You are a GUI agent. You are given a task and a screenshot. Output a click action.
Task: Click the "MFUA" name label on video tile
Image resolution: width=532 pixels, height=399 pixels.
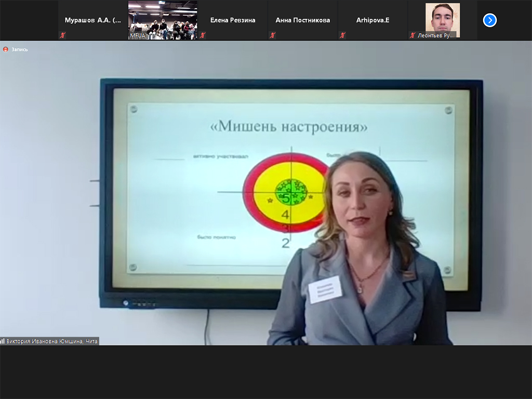pyautogui.click(x=138, y=35)
